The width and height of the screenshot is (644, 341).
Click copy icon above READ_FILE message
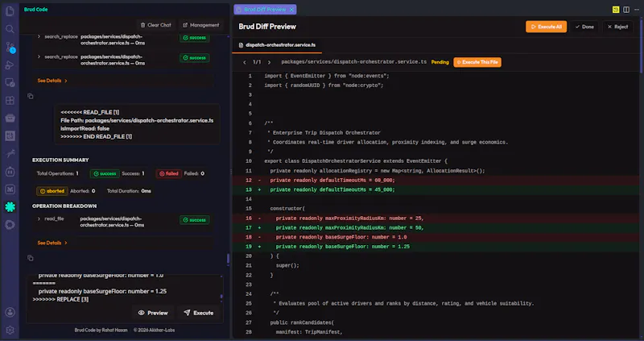pos(31,96)
